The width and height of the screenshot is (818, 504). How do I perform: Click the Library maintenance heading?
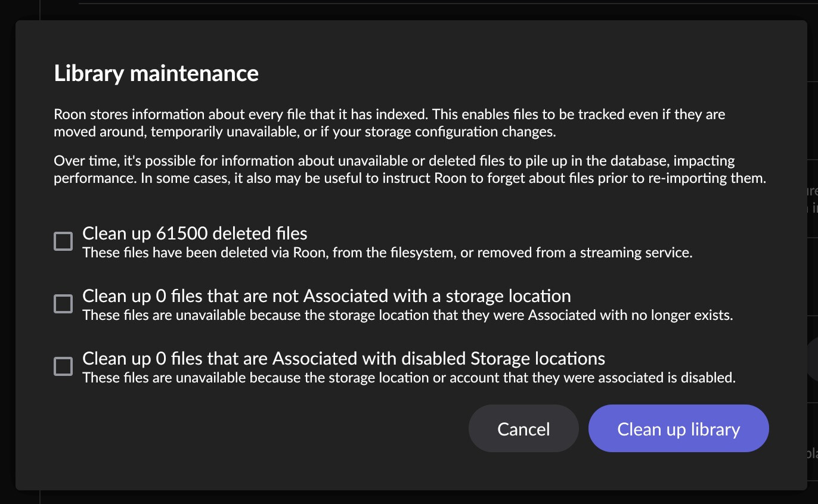pos(156,73)
